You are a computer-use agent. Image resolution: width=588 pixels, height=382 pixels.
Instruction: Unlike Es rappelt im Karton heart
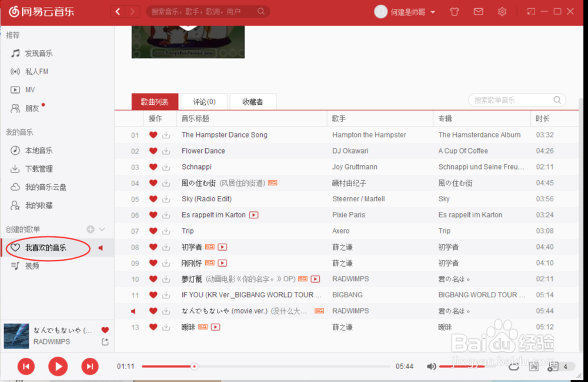click(x=153, y=215)
